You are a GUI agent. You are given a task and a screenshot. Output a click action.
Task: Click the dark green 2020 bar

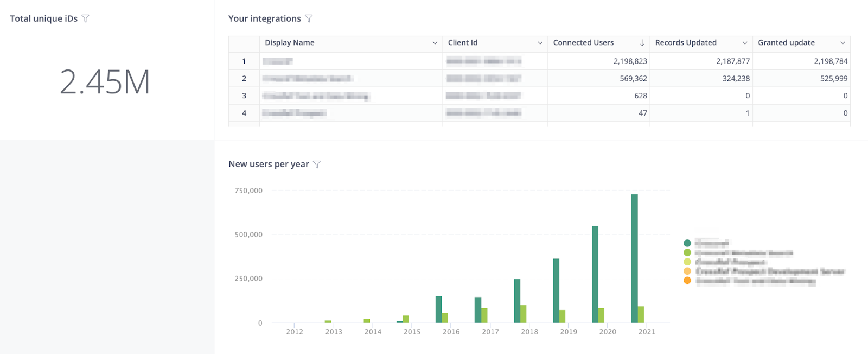595,274
